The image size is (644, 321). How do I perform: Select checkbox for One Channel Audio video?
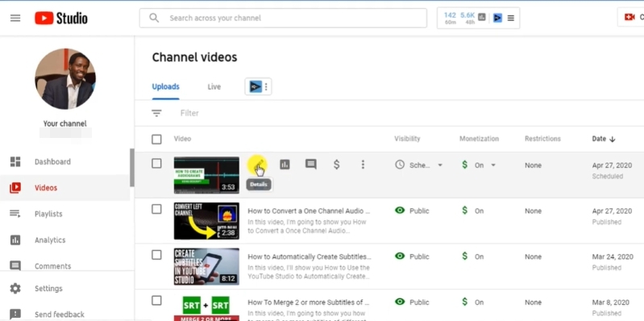(x=156, y=209)
